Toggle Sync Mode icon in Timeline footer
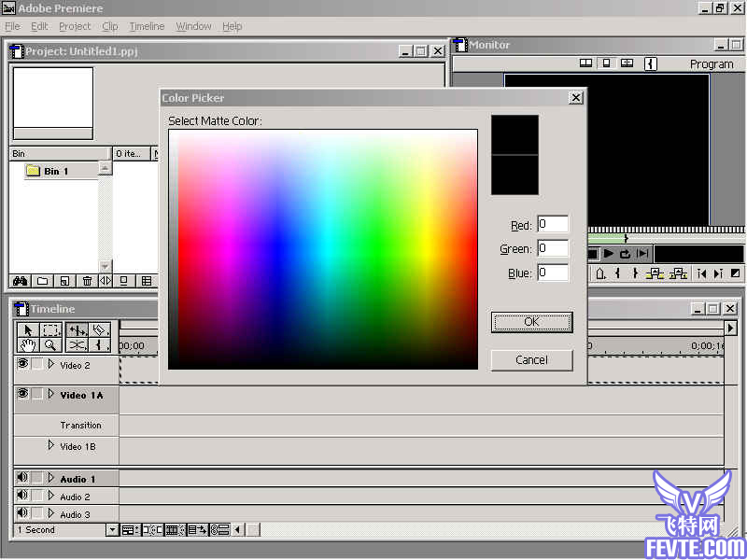Viewport: 747px width, 560px height. [219, 529]
